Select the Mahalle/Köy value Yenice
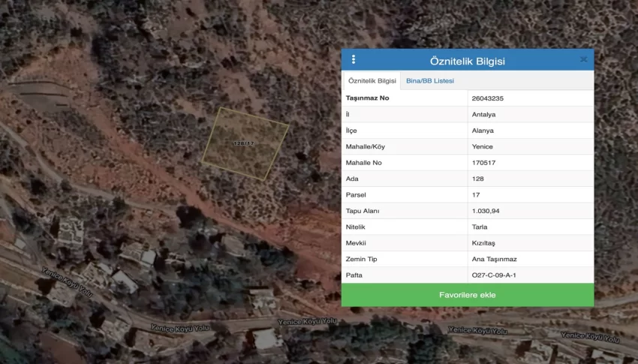The width and height of the screenshot is (638, 364). point(482,146)
